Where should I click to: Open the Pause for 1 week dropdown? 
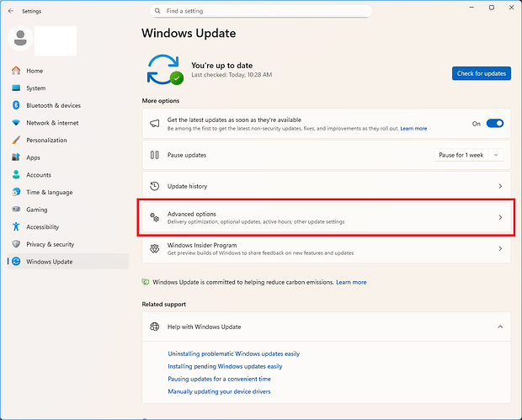point(469,155)
